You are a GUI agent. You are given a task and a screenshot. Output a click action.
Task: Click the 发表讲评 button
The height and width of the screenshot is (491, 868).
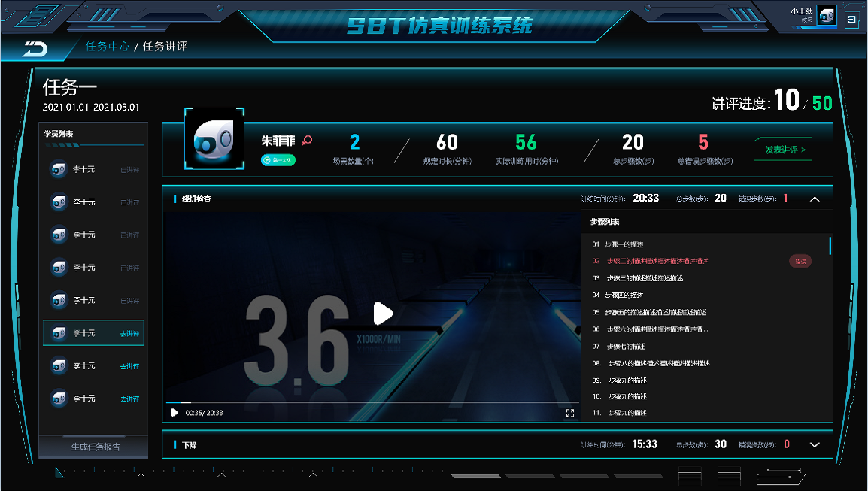pyautogui.click(x=785, y=150)
